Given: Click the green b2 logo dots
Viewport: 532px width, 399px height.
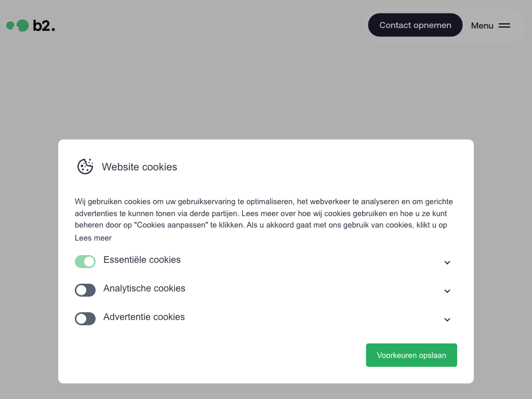Looking at the screenshot, I should 18,25.
